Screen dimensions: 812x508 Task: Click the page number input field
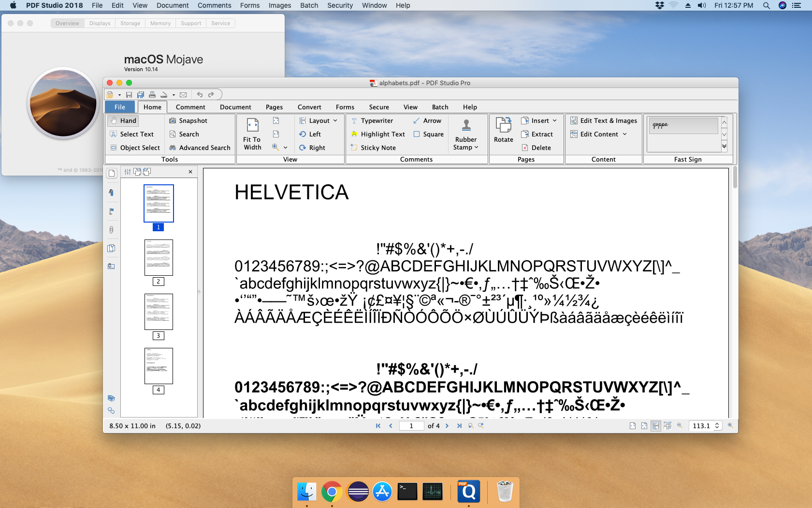pyautogui.click(x=411, y=426)
